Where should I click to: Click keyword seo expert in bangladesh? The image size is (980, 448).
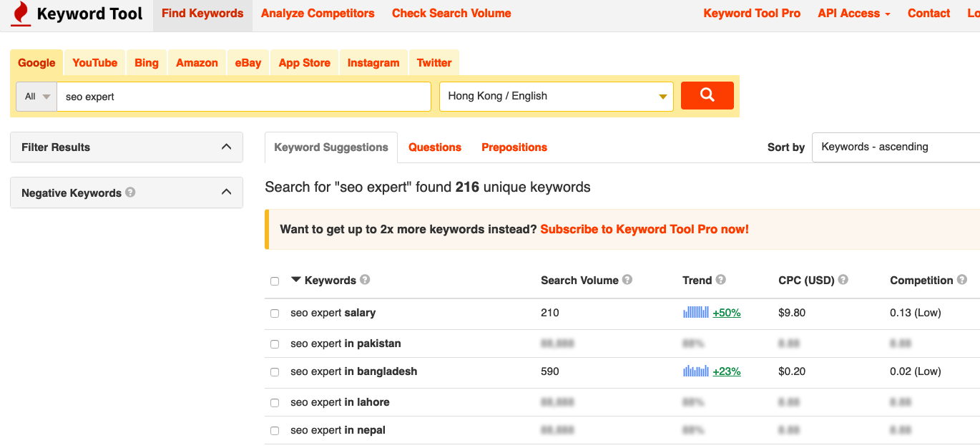point(353,371)
